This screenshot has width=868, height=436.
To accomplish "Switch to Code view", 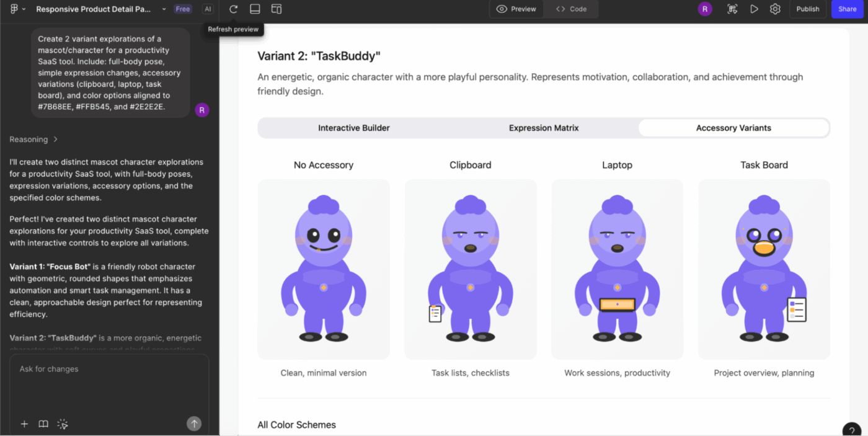I will [570, 9].
